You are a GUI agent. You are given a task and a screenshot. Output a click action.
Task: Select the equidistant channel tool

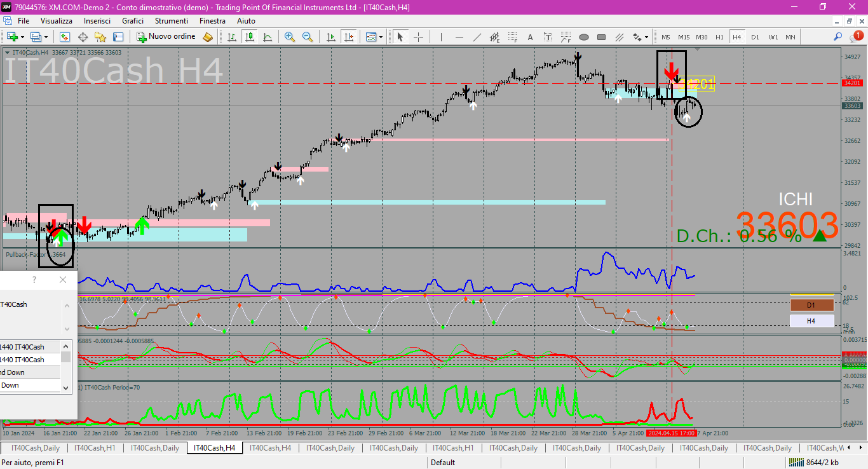pos(494,37)
